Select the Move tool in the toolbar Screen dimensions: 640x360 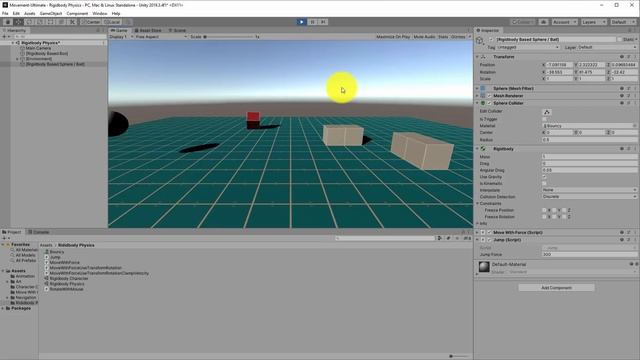point(18,22)
